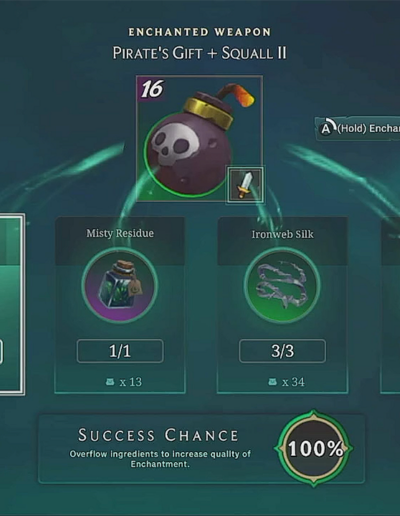Select the highlighted card at left edge
Screen dimensions: 400x516
[12, 305]
